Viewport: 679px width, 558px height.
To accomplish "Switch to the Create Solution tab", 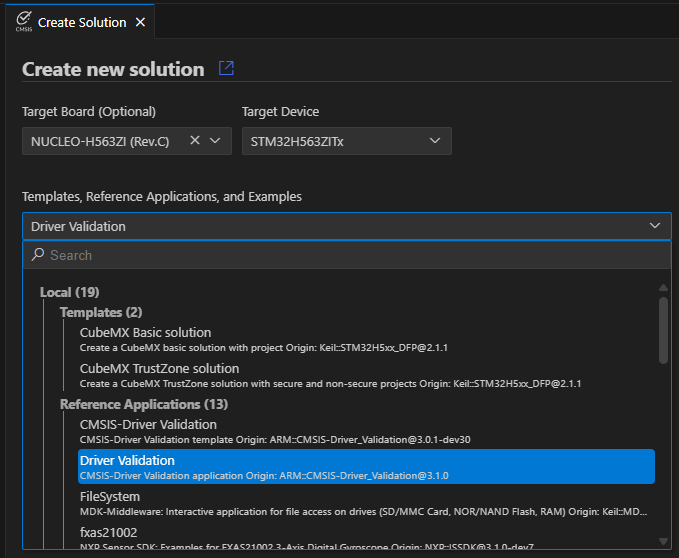I will [82, 22].
